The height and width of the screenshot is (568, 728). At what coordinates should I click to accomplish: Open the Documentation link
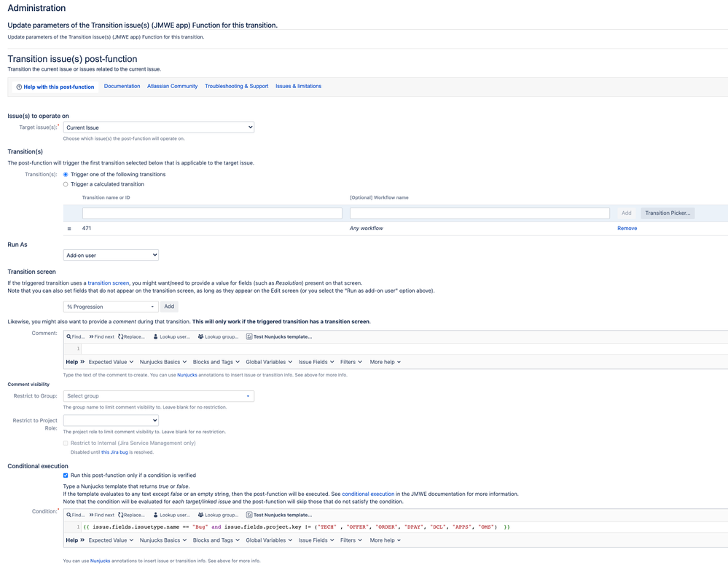(x=122, y=87)
